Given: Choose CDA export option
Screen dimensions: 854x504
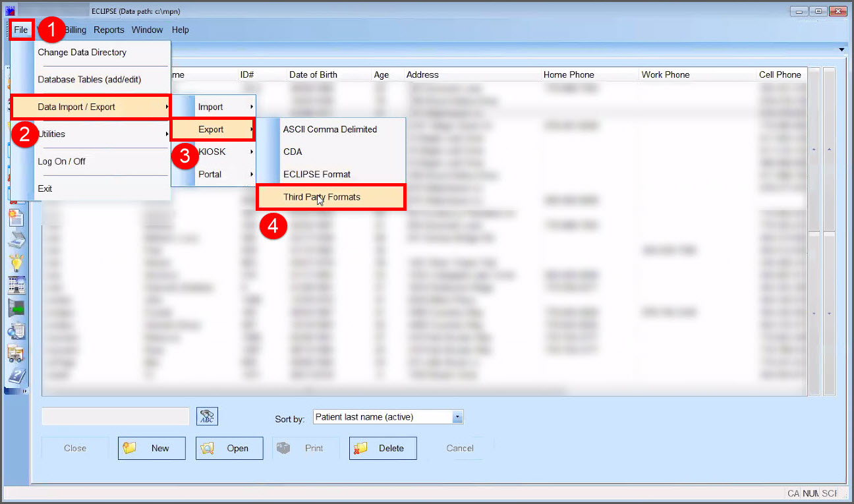Looking at the screenshot, I should tap(331, 152).
